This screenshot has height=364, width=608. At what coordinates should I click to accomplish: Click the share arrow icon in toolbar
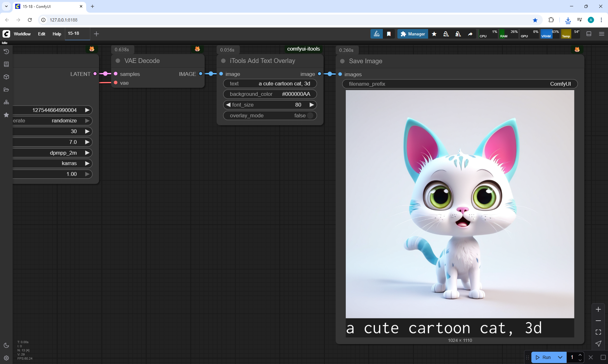click(x=470, y=34)
